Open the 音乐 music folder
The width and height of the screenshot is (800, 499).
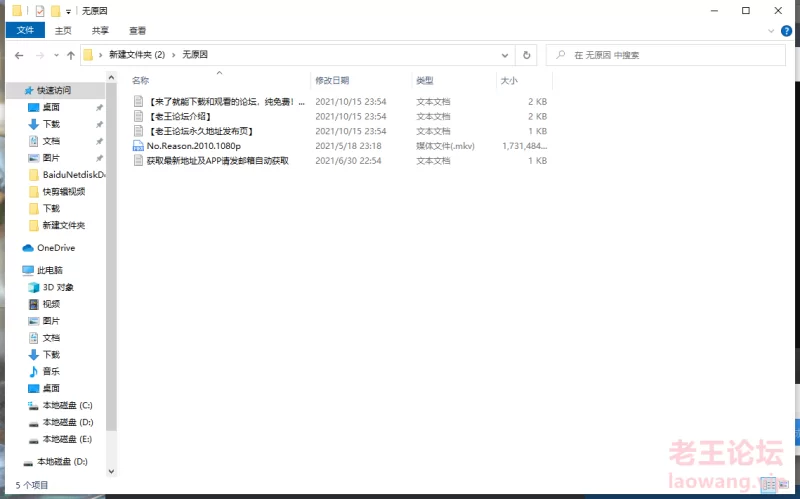(x=50, y=371)
